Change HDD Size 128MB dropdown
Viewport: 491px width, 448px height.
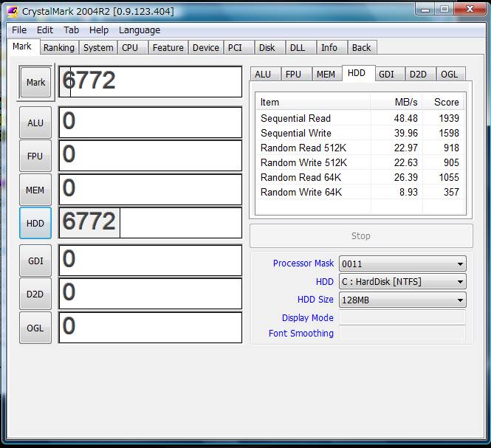click(x=402, y=300)
